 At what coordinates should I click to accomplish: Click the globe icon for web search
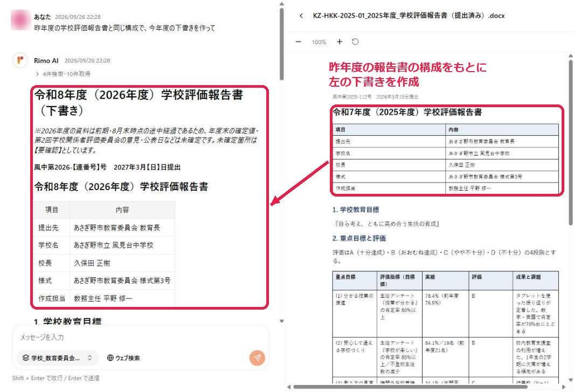pyautogui.click(x=110, y=358)
